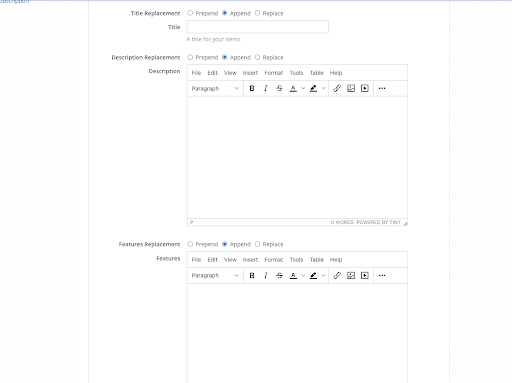The image size is (512, 383).
Task: Open Table menu in Features editor
Action: tap(317, 260)
